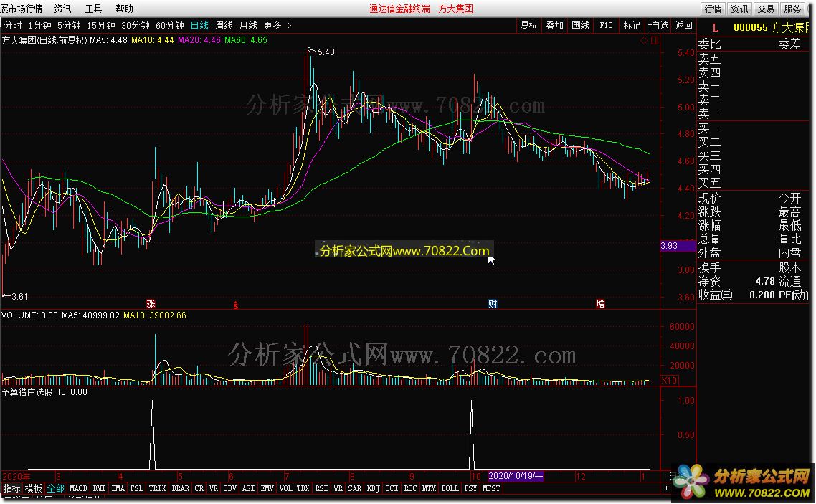This screenshot has height=504, width=816.
Task: Click the red window-layout icon beside the diamond
Action: (655, 40)
